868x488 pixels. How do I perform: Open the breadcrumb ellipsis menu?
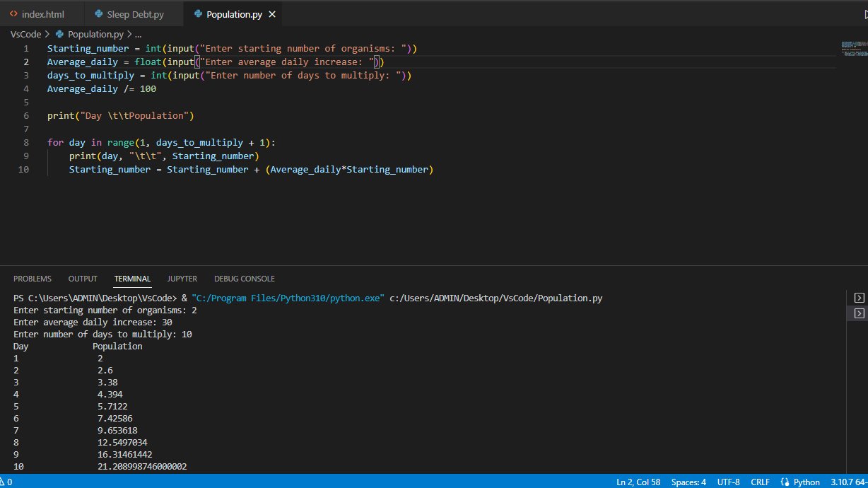[x=137, y=34]
